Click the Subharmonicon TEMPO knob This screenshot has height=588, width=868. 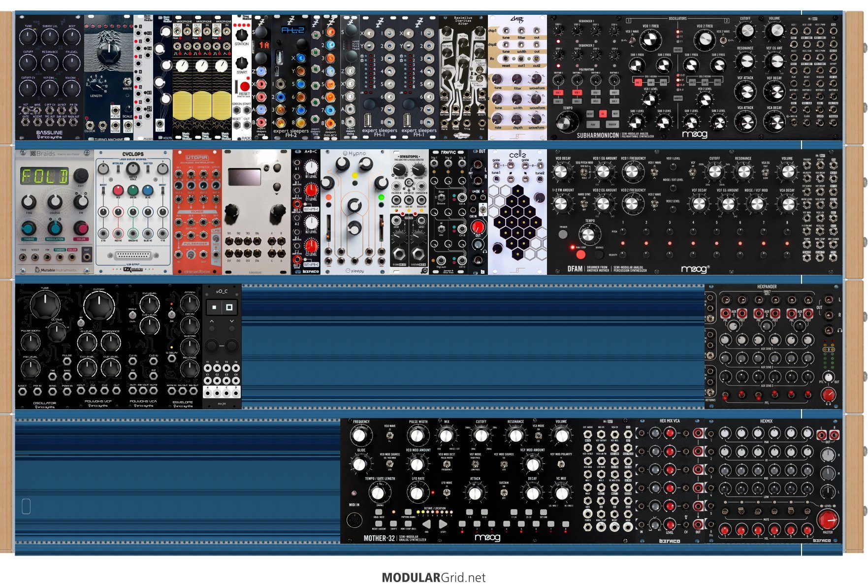click(567, 122)
